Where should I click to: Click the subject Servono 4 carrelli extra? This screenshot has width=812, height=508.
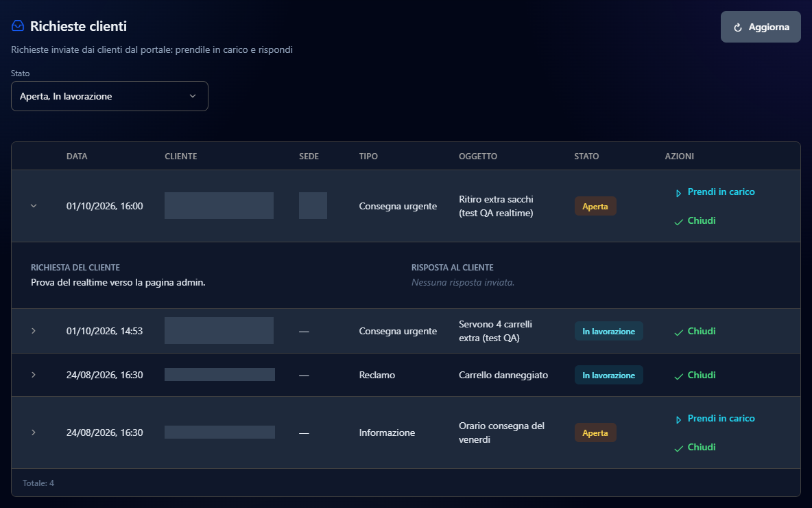coord(496,332)
